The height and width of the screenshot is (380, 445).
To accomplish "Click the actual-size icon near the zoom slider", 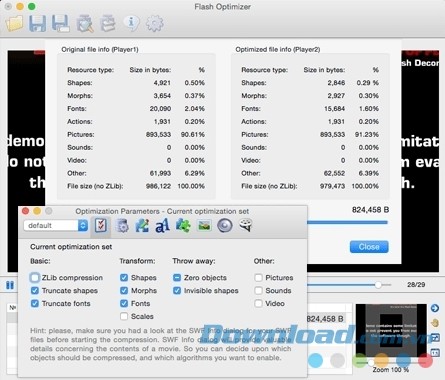I will coord(435,352).
